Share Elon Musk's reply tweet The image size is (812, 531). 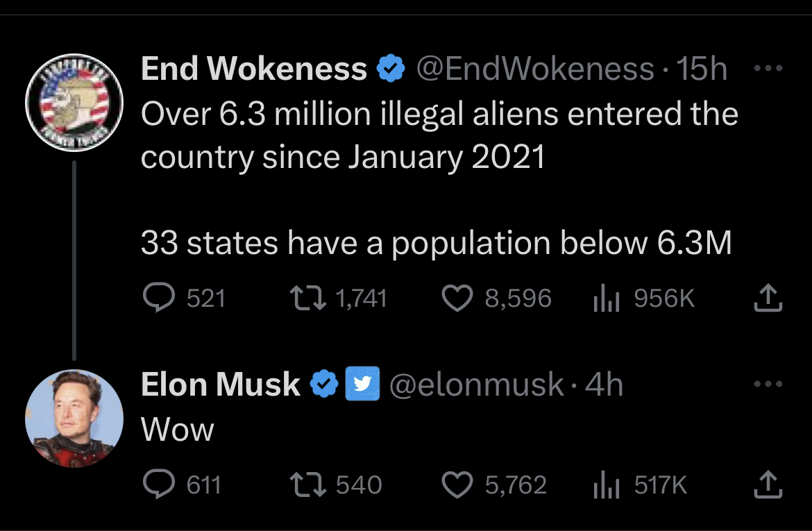(x=768, y=484)
